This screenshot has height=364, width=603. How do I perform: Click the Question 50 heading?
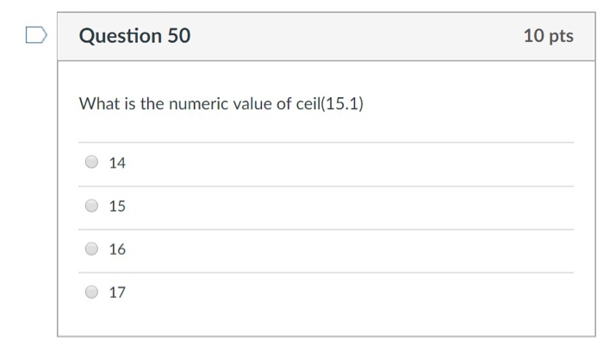134,36
